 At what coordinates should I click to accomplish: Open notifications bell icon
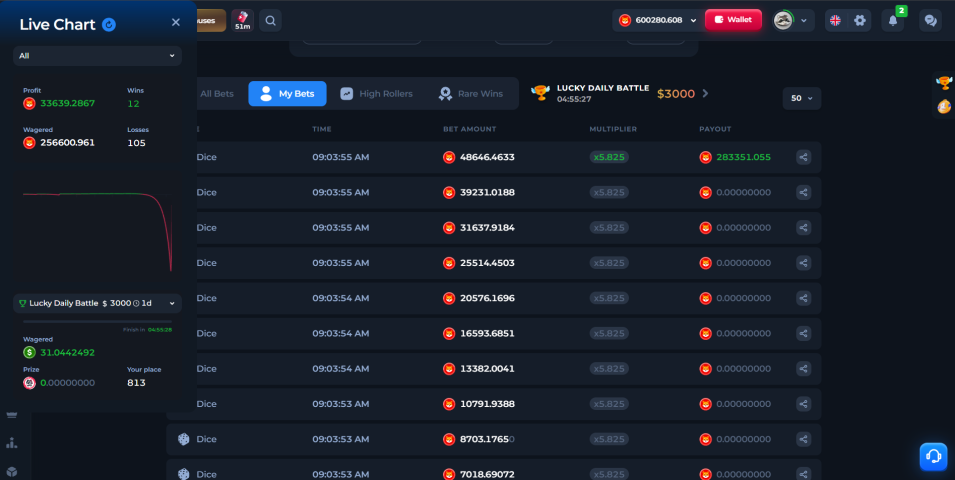pyautogui.click(x=893, y=20)
